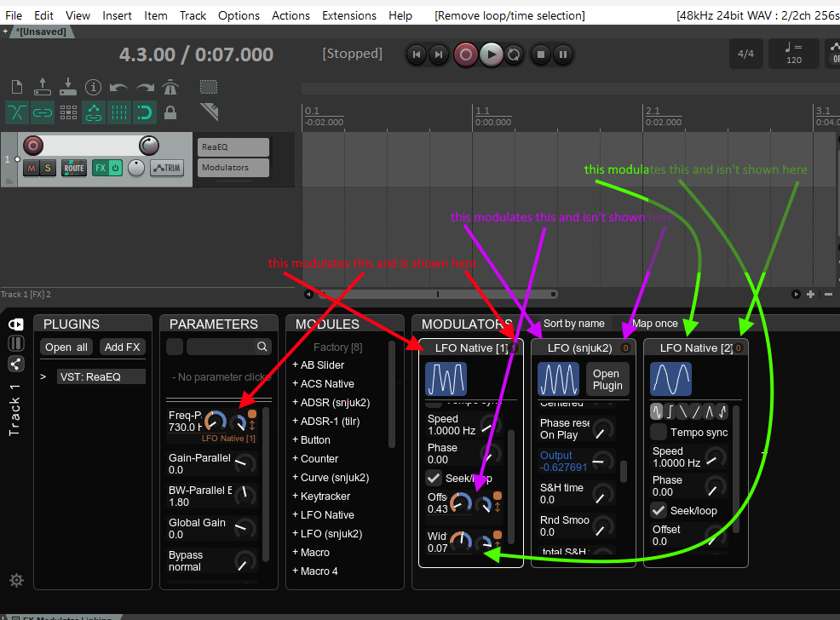Click Modulators FX slot on track

(233, 168)
